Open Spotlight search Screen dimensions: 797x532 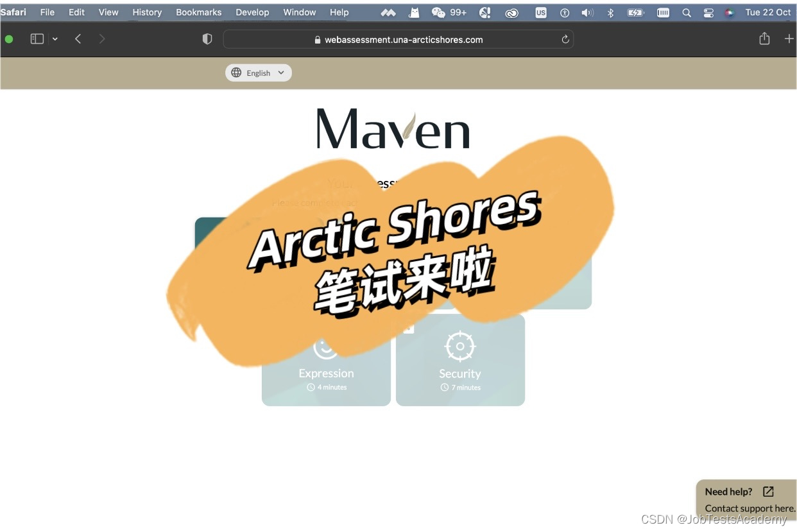[687, 12]
